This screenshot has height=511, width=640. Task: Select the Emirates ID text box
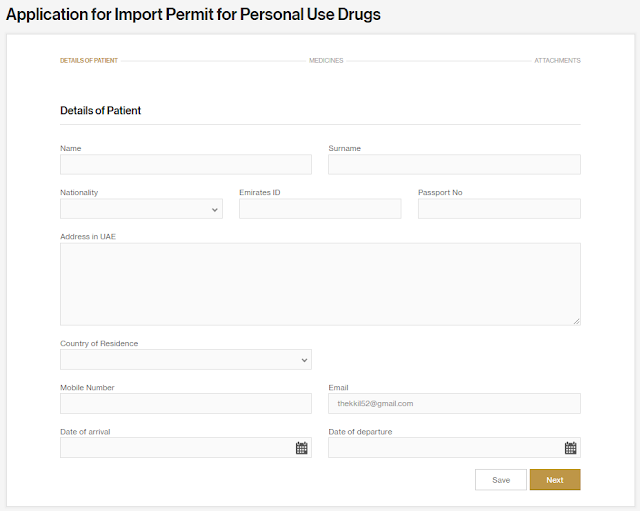pyautogui.click(x=320, y=209)
